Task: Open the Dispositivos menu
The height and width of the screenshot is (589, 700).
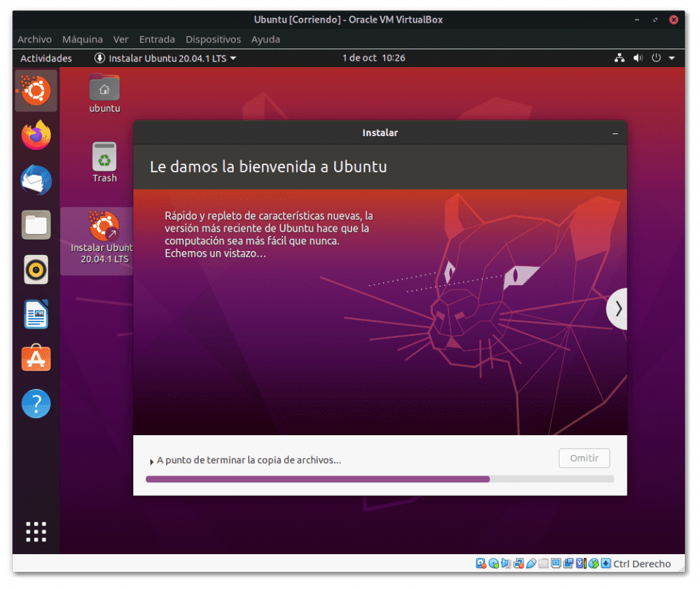Action: (213, 39)
